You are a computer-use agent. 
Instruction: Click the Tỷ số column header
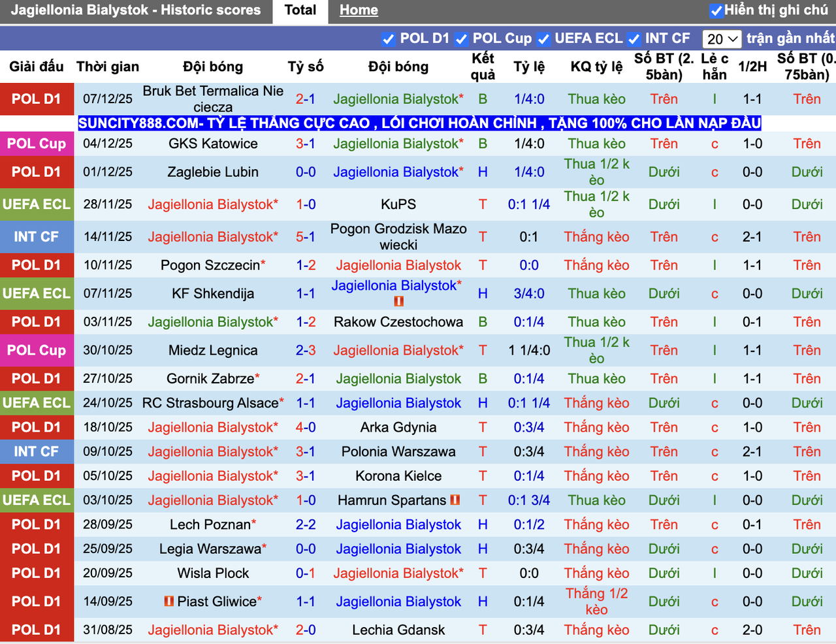306,67
